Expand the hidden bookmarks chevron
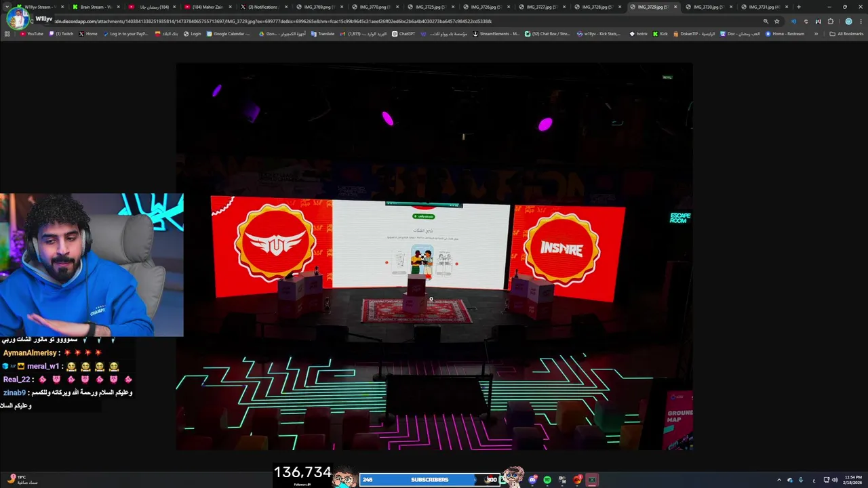The height and width of the screenshot is (488, 868). coord(816,34)
